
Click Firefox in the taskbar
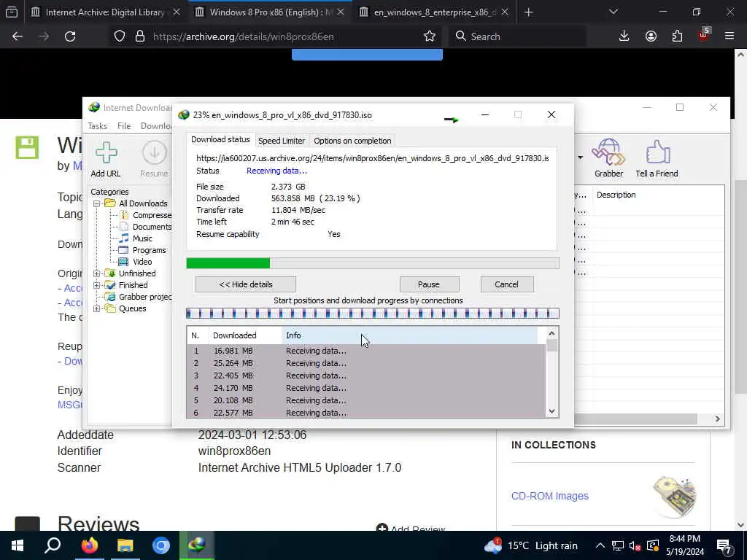pos(89,545)
